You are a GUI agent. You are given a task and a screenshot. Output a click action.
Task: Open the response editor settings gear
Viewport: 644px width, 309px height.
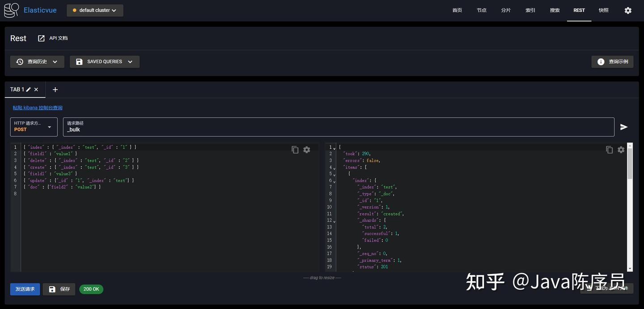(x=621, y=150)
